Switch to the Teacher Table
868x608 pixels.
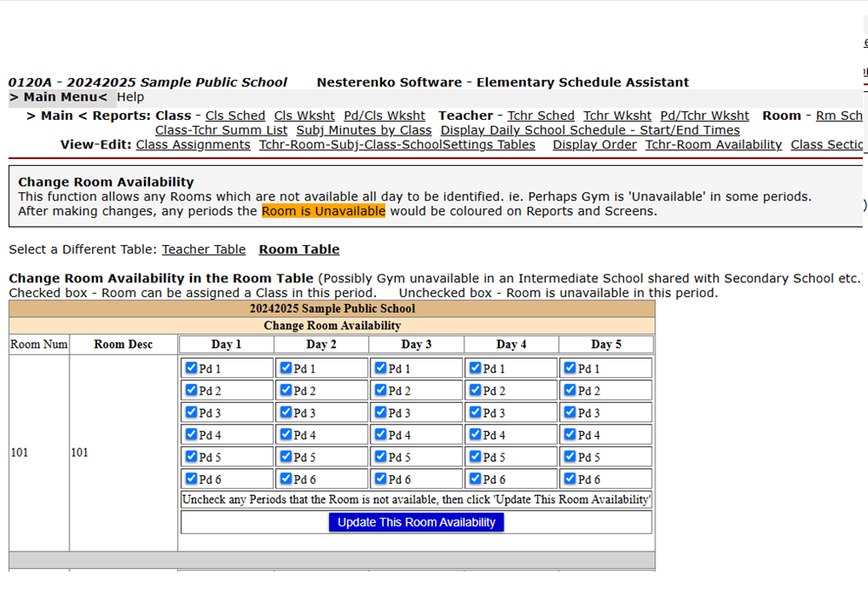click(203, 249)
